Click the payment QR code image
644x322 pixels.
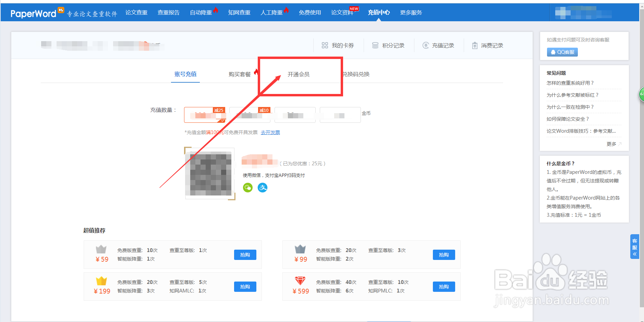tap(210, 174)
